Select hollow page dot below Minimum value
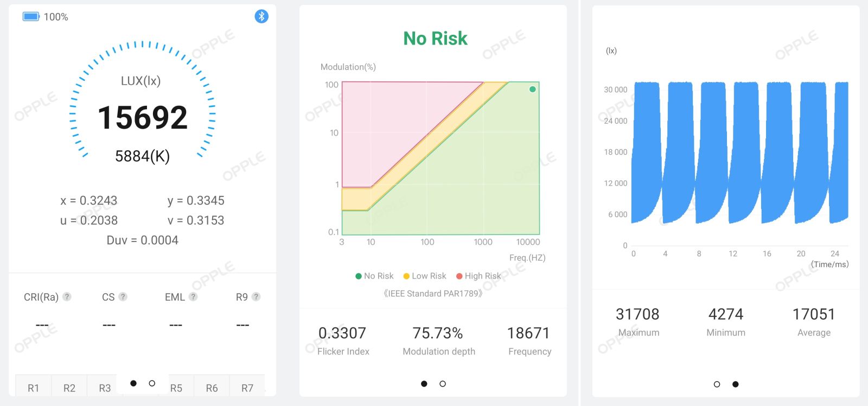The height and width of the screenshot is (406, 868). [x=717, y=384]
